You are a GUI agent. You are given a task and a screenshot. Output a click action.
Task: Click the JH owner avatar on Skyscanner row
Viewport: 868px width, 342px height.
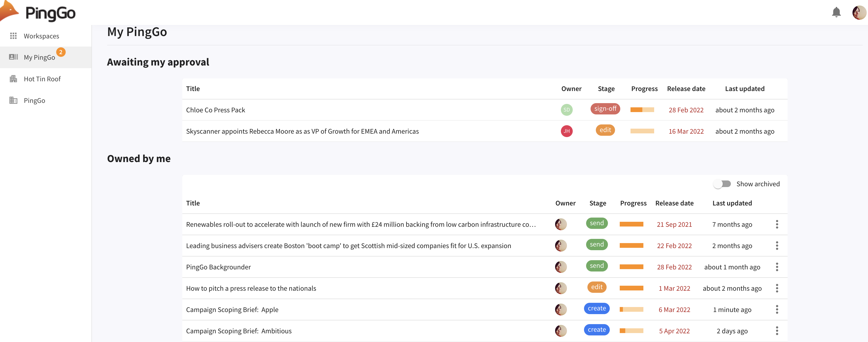point(567,131)
